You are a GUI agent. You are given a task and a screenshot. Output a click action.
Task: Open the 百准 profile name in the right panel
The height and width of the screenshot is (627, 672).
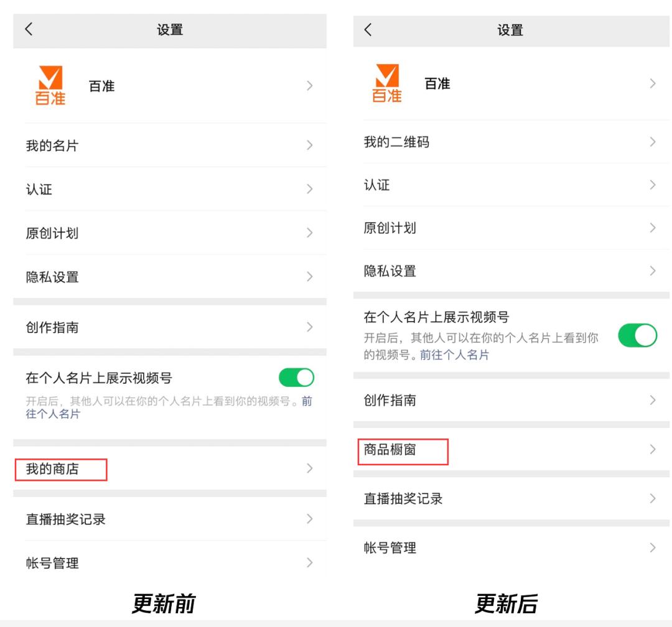437,84
